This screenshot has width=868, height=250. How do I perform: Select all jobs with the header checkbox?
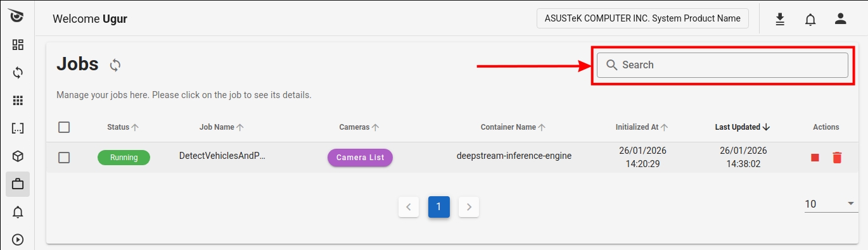click(x=64, y=127)
